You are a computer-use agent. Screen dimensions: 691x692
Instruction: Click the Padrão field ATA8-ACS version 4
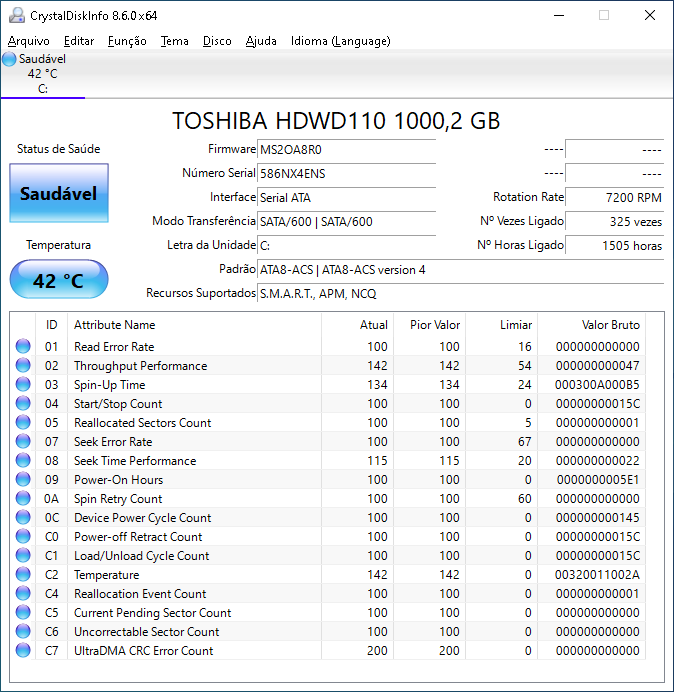click(x=461, y=270)
